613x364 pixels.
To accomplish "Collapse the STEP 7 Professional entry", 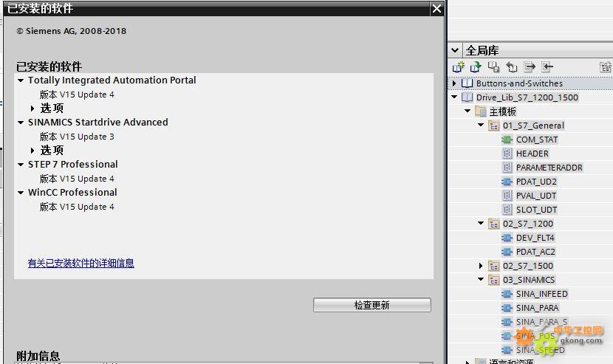I will [21, 165].
